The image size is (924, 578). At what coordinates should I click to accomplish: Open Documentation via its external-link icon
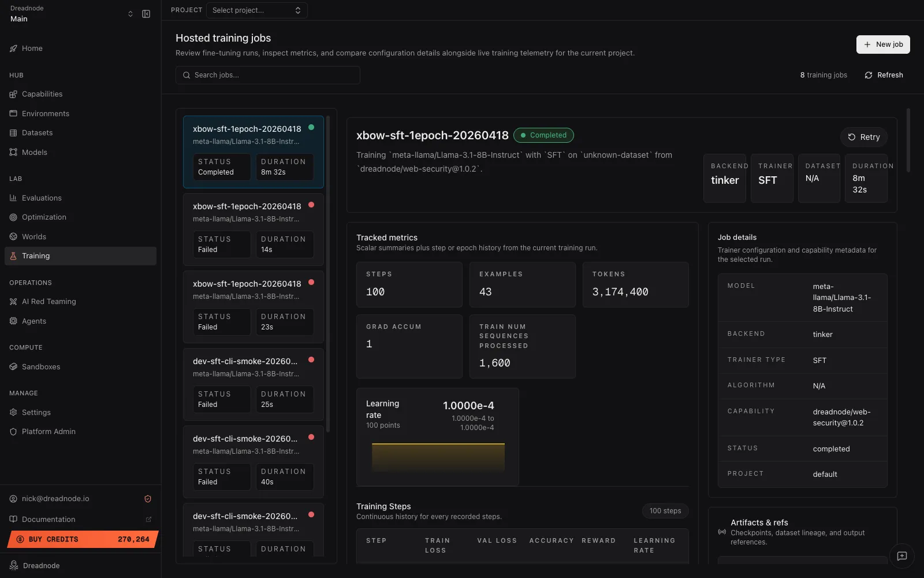pyautogui.click(x=148, y=519)
